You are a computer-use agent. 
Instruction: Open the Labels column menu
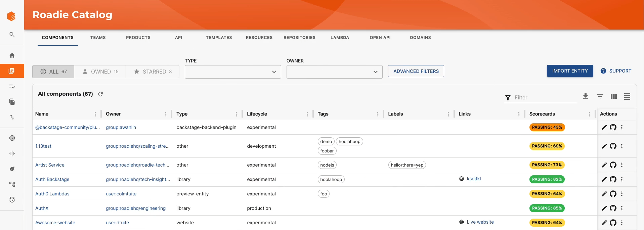(x=448, y=114)
